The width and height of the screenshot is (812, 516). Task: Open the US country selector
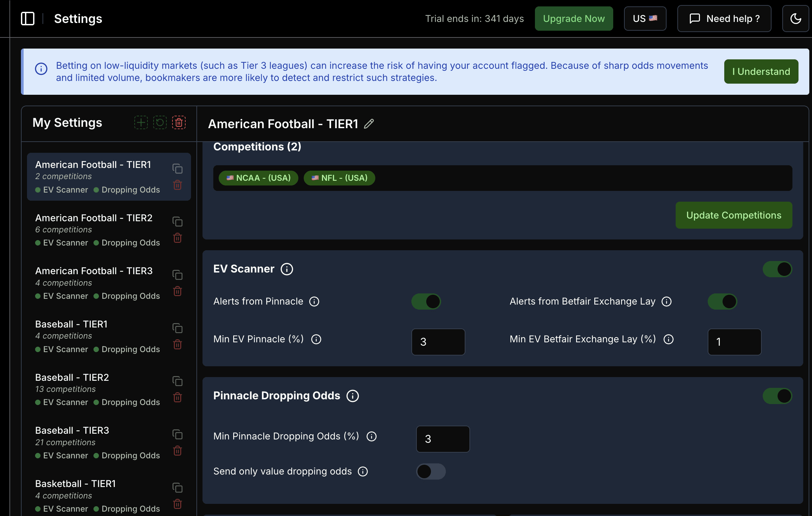pos(645,19)
